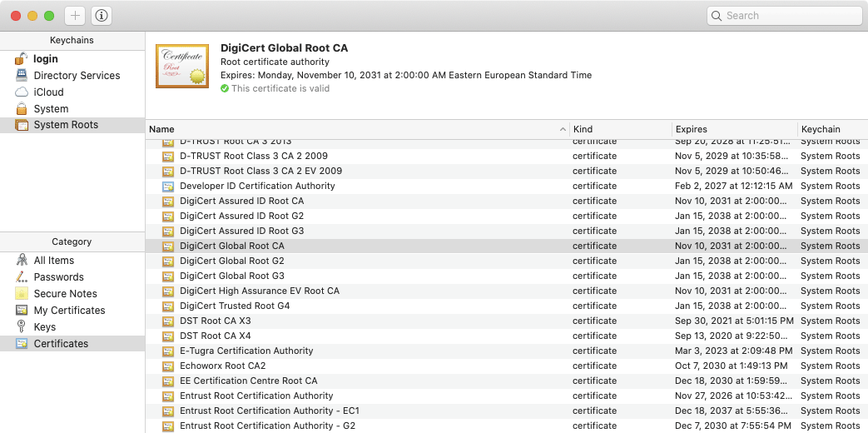Select the login keychain
The height and width of the screenshot is (433, 868).
[x=45, y=59]
